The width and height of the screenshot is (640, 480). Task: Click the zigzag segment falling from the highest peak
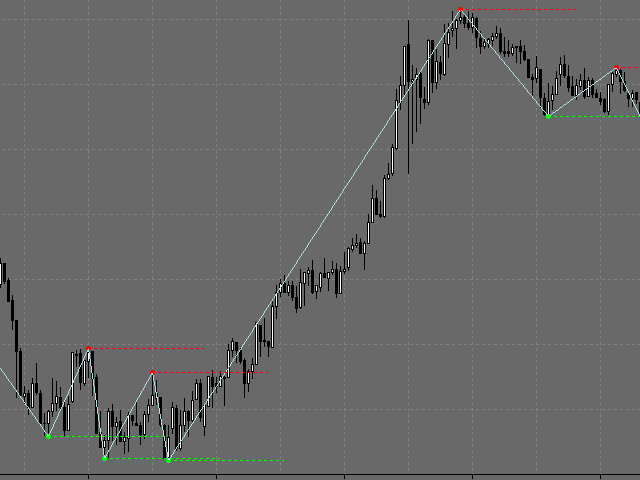pyautogui.click(x=504, y=63)
